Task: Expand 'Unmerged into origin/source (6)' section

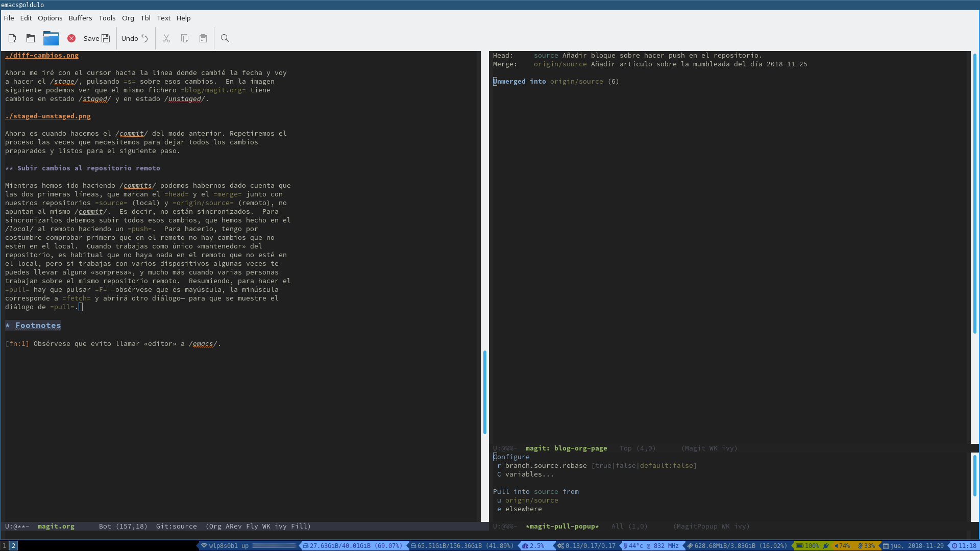Action: tap(556, 82)
